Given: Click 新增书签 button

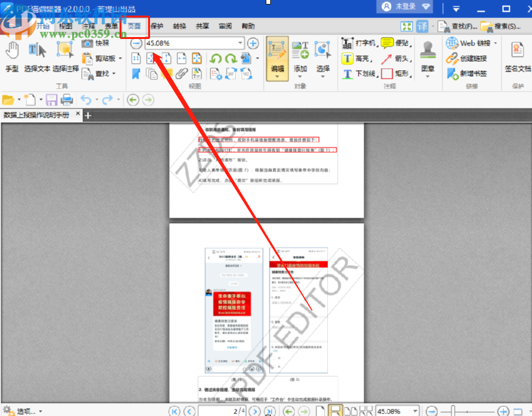Looking at the screenshot, I should (x=466, y=73).
